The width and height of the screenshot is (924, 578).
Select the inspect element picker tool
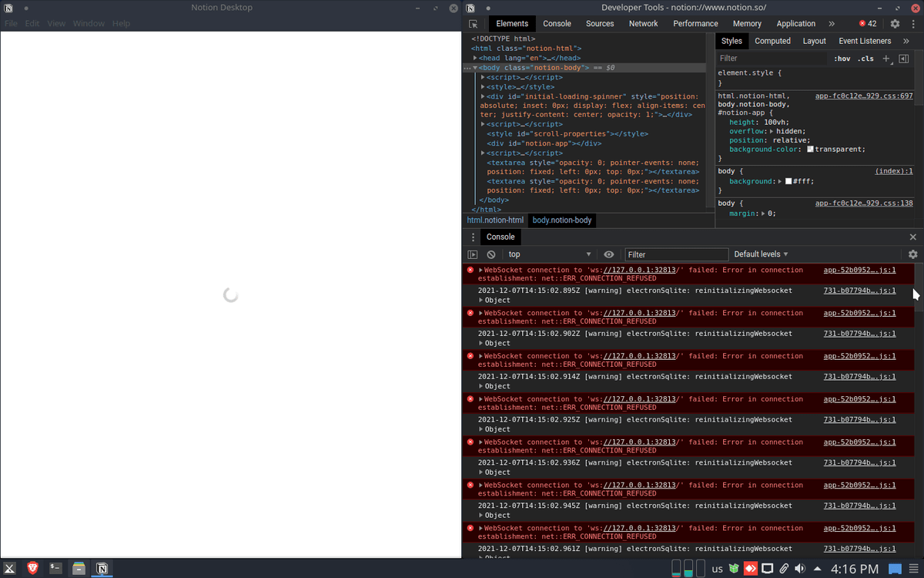[473, 23]
